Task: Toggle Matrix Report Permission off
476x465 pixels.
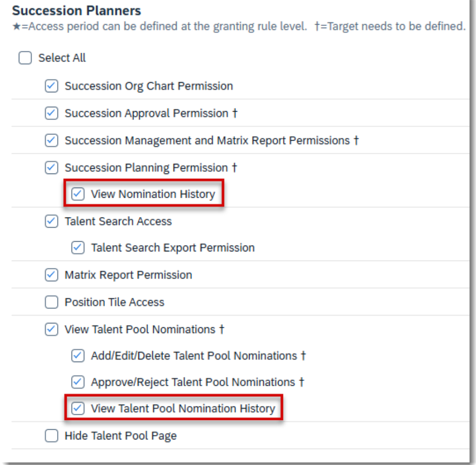Action: 51,275
